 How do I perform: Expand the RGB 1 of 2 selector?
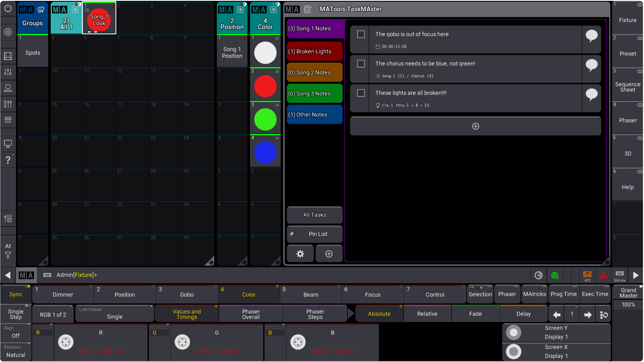click(53, 315)
